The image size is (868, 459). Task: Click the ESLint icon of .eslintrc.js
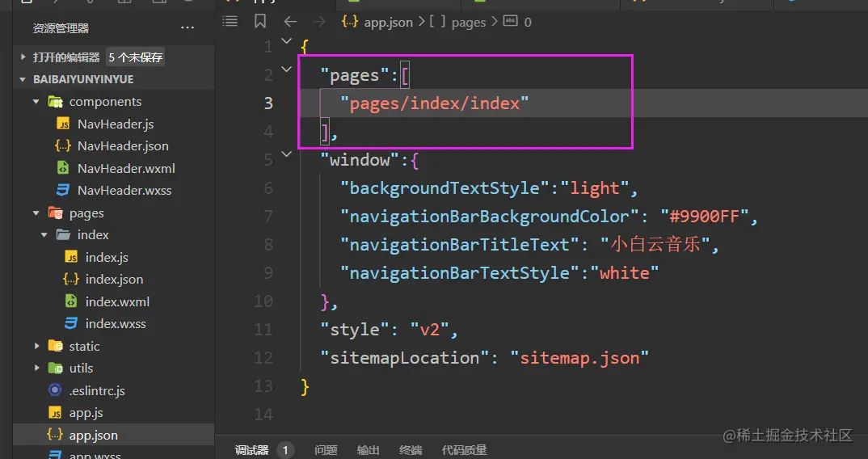(55, 390)
